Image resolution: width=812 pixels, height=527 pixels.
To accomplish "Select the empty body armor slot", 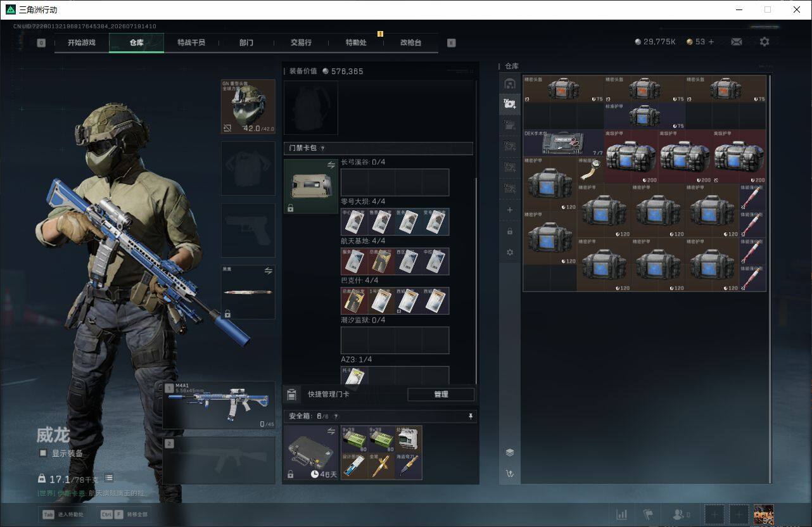I will (x=248, y=168).
